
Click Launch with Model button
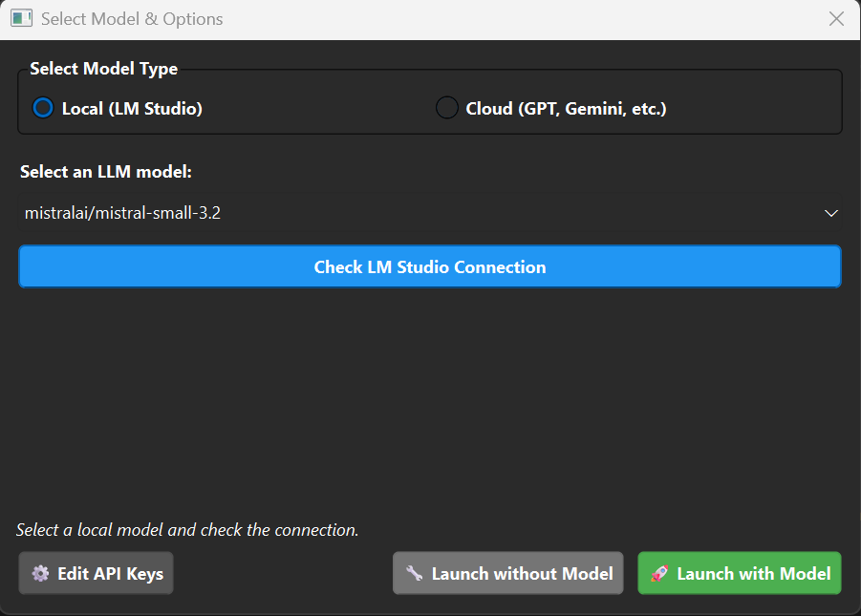tap(739, 573)
